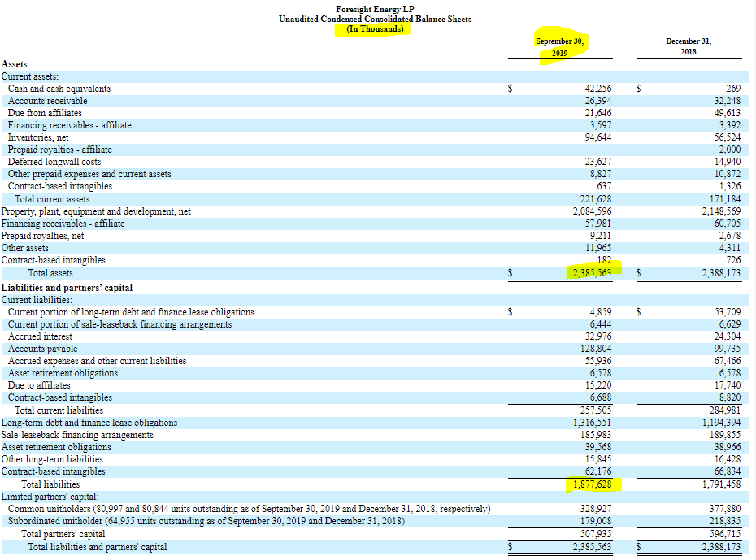Select the 94,644 inventories value
Viewport: 756px width, 560px height.
pos(597,137)
